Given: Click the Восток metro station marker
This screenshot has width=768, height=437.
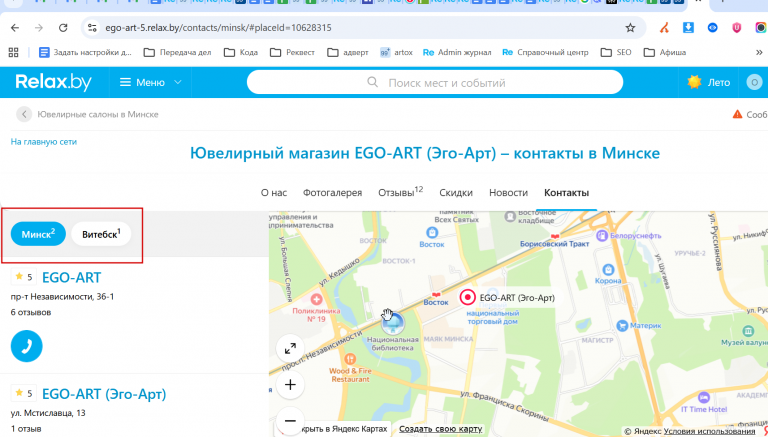Looking at the screenshot, I should 436,295.
